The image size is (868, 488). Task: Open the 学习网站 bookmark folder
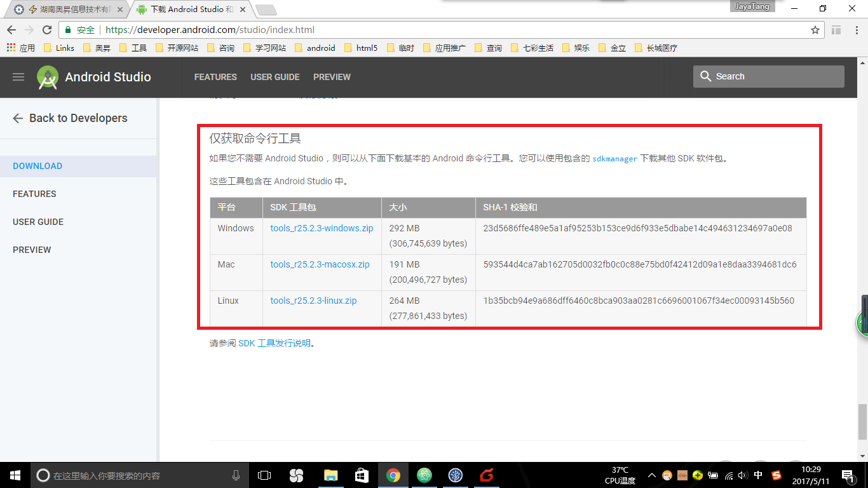click(x=264, y=48)
